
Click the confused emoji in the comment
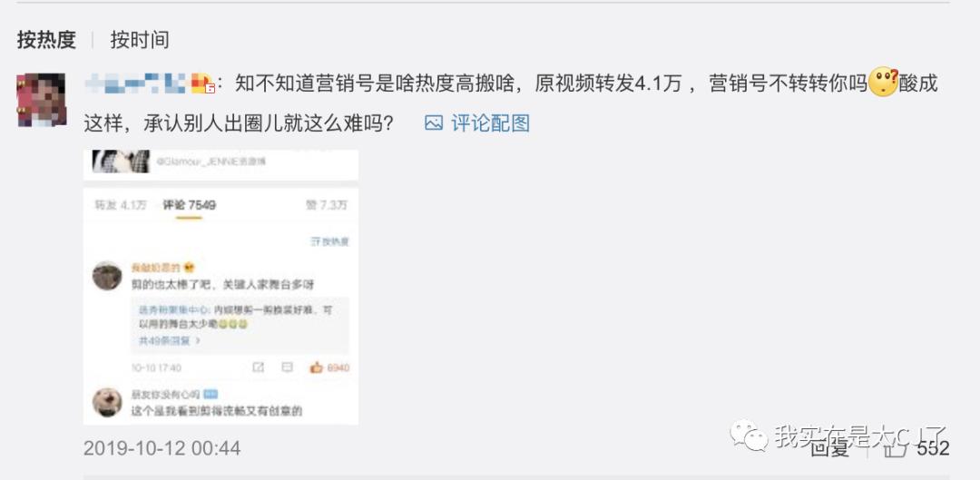pos(883,83)
